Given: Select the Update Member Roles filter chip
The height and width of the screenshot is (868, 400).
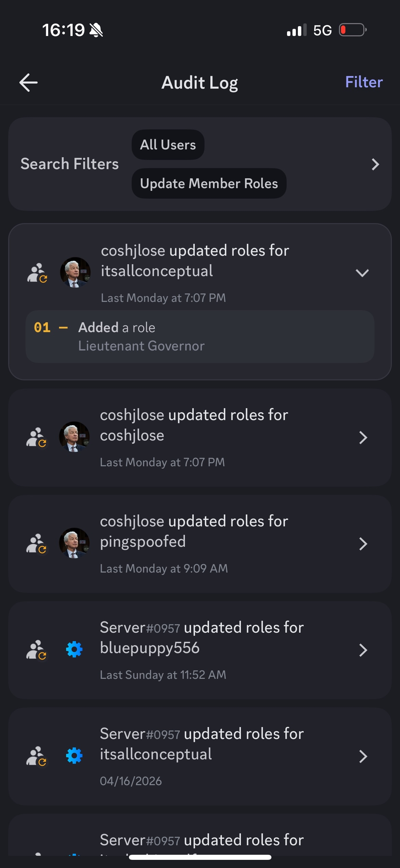Looking at the screenshot, I should pyautogui.click(x=209, y=183).
